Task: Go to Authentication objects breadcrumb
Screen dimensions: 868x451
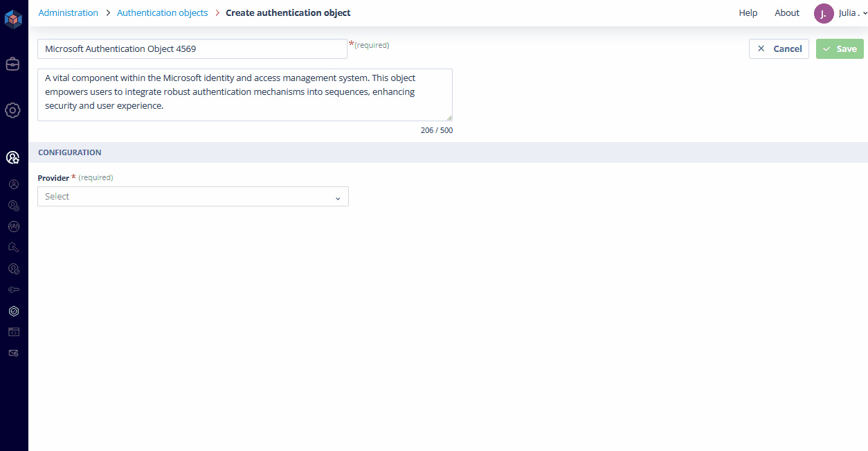Action: coord(163,13)
